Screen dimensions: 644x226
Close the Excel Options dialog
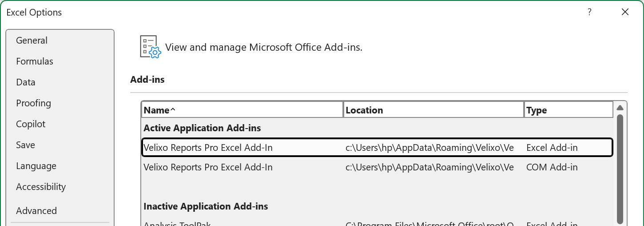[x=625, y=12]
